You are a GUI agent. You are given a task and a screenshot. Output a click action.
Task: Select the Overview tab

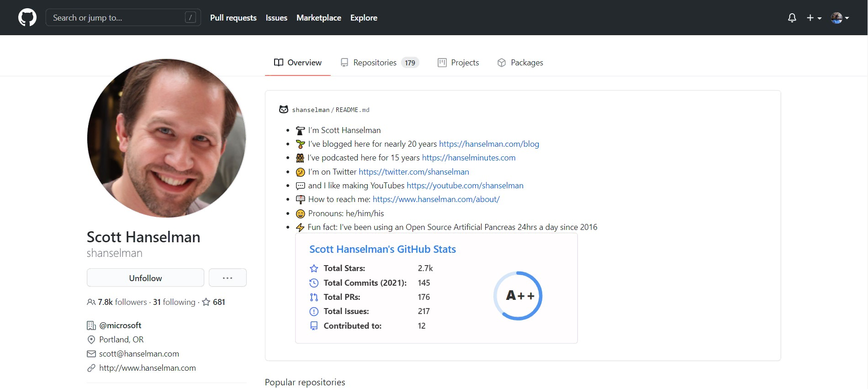click(298, 63)
